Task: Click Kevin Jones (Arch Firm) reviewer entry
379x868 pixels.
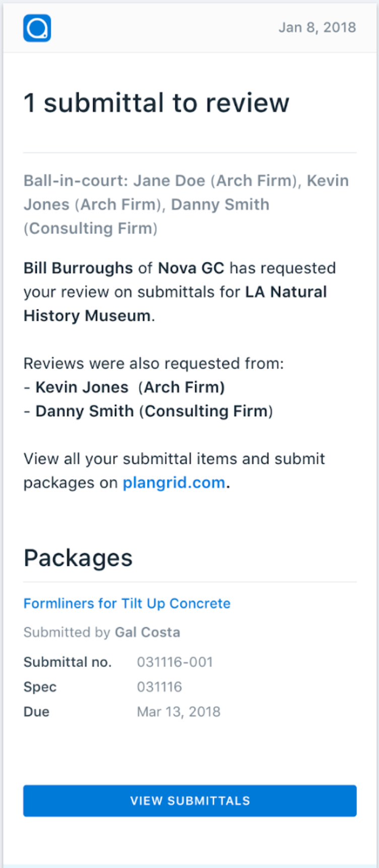Action: tap(130, 387)
